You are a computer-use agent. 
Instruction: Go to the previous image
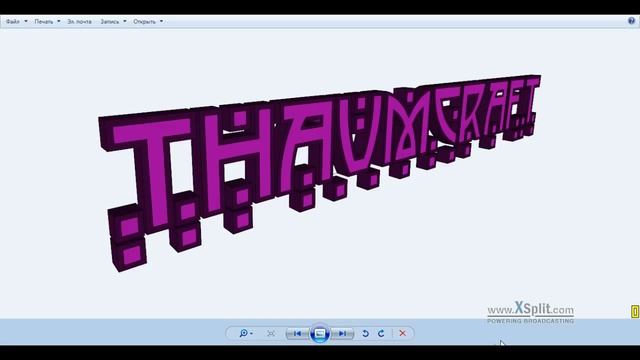click(298, 333)
